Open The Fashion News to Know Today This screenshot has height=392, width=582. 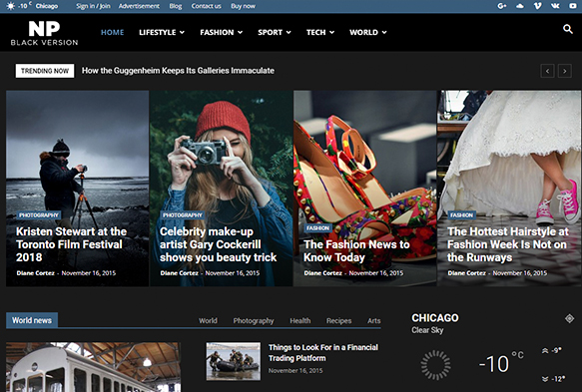(x=356, y=250)
